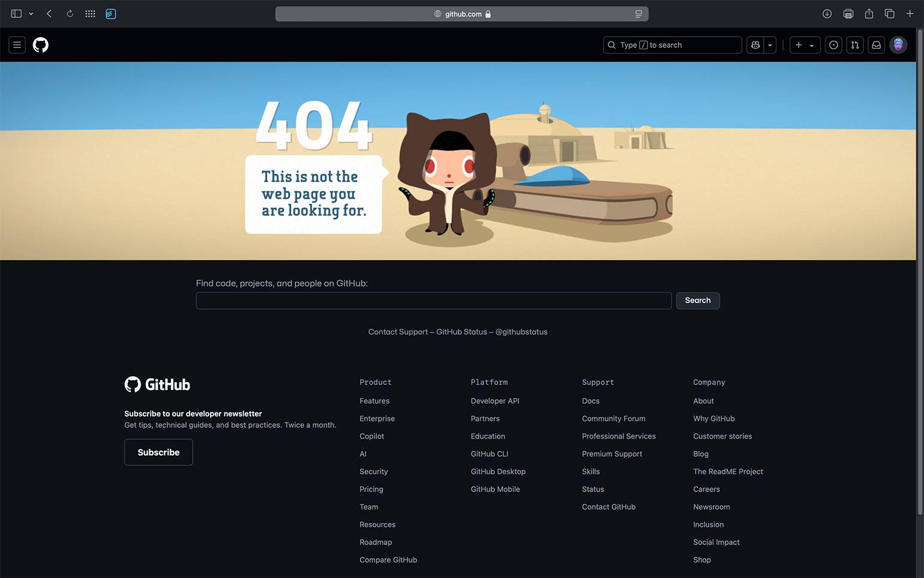Image resolution: width=924 pixels, height=578 pixels.
Task: Open the Security footer link
Action: point(373,472)
